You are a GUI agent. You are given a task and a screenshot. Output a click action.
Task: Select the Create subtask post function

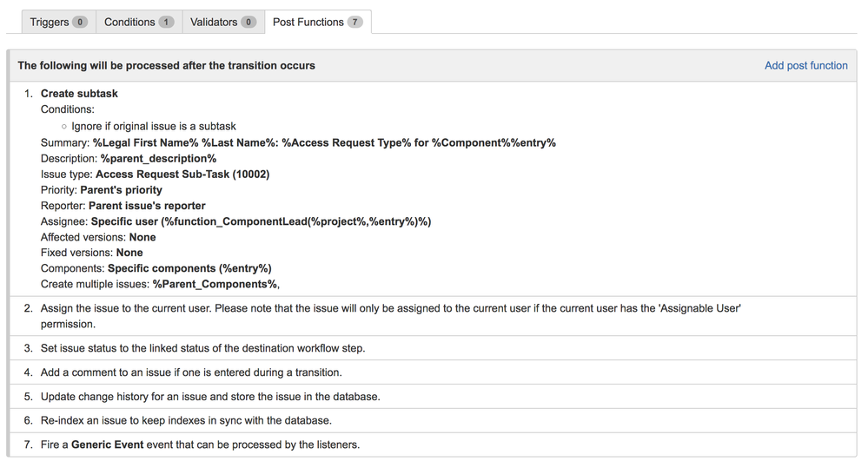click(x=79, y=94)
